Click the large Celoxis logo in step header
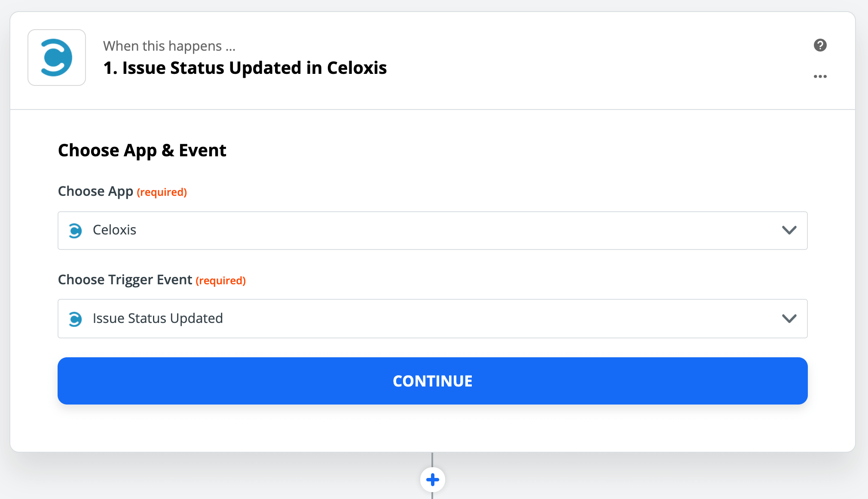The width and height of the screenshot is (868, 499). tap(57, 58)
